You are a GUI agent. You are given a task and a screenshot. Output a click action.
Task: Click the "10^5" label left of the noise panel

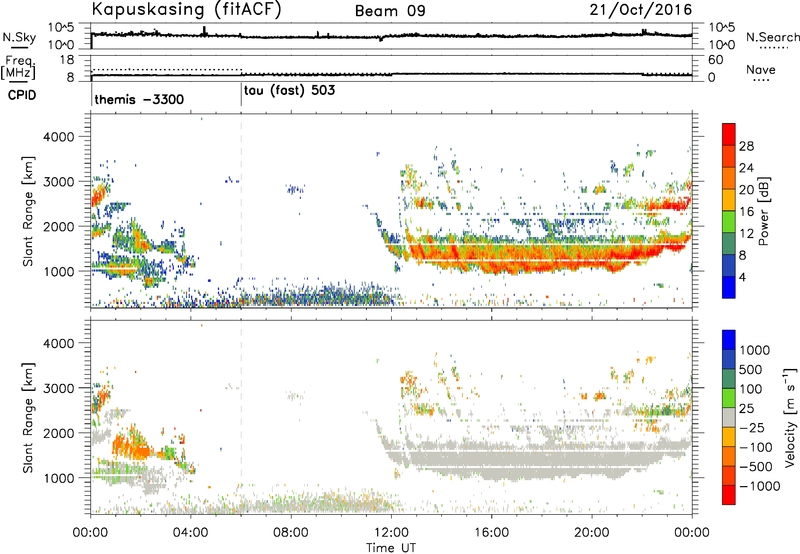[61, 28]
